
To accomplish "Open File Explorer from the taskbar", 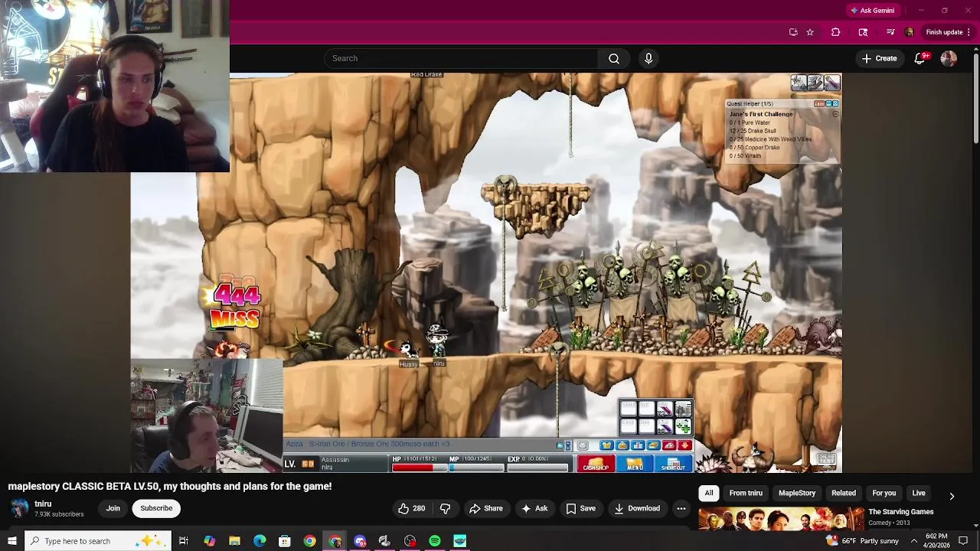I will click(234, 541).
